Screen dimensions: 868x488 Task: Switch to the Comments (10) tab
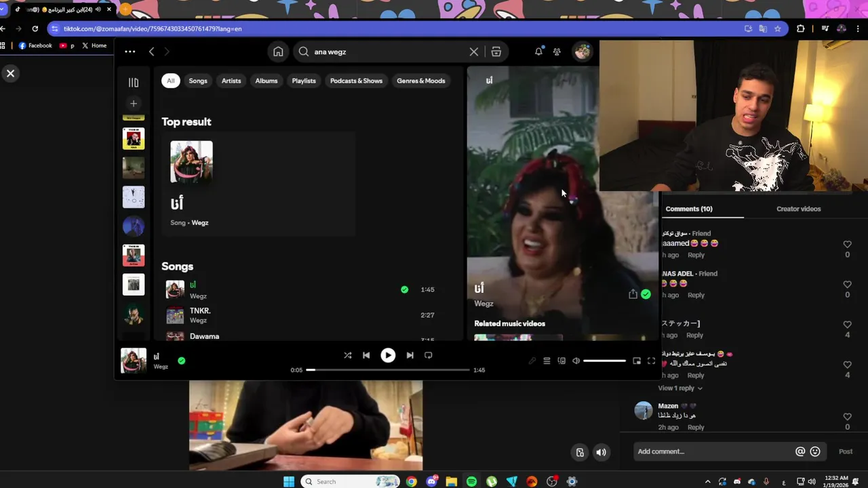pos(689,209)
